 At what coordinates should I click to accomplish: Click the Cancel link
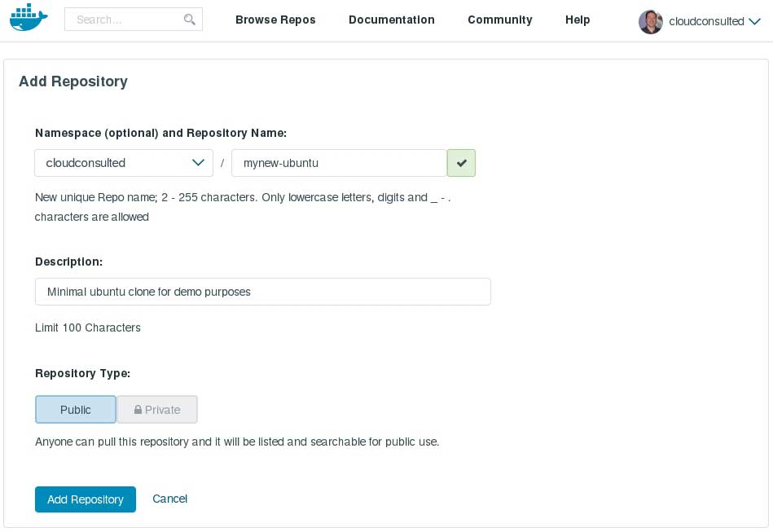[x=170, y=499]
